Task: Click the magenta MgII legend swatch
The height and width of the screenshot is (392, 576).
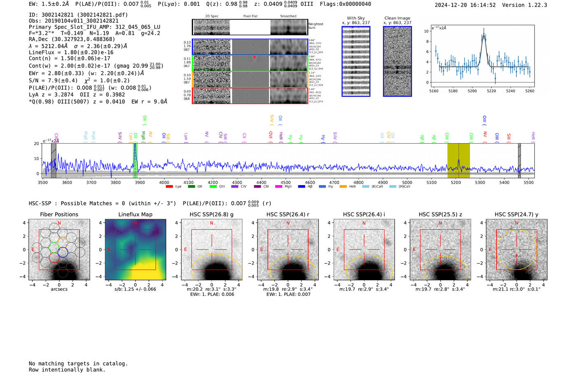Action: 279,187
